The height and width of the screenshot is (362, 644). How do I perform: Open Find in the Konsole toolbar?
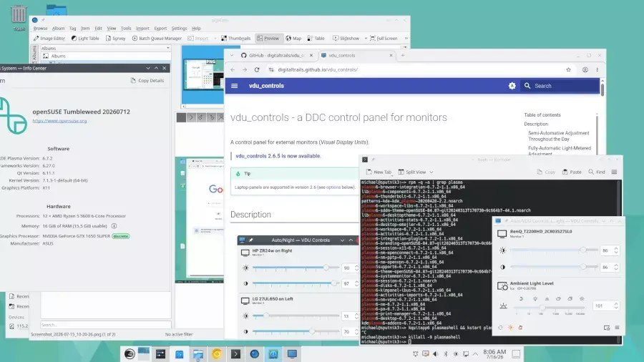click(x=597, y=172)
